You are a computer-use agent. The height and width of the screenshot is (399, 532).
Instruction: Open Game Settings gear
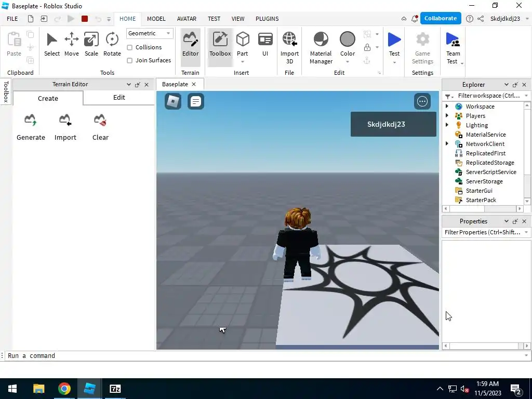[x=422, y=39]
